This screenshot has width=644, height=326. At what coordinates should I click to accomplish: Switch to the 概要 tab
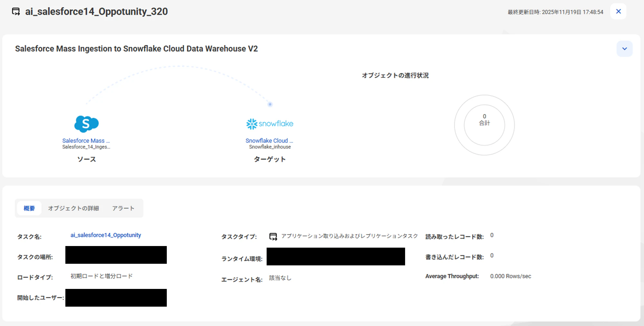(x=29, y=208)
